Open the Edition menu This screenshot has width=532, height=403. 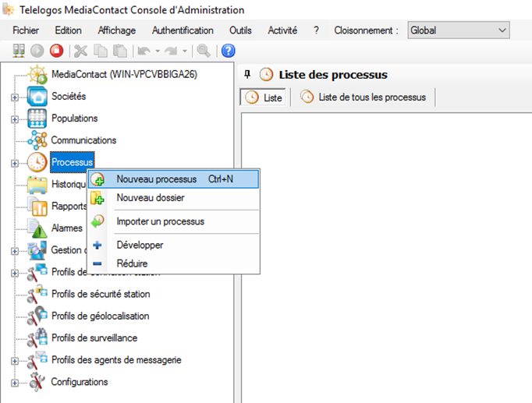point(68,30)
